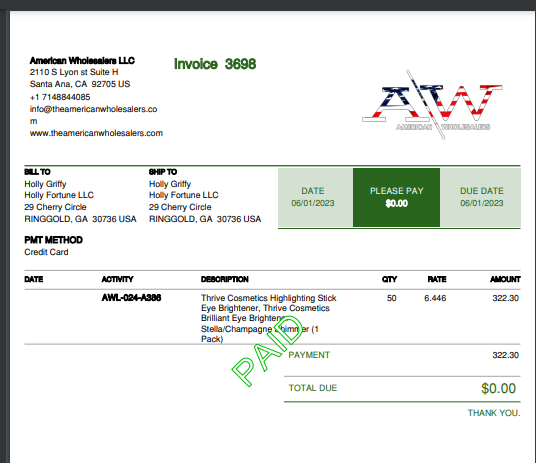
Task: Click line item amount 322.30
Action: 505,298
